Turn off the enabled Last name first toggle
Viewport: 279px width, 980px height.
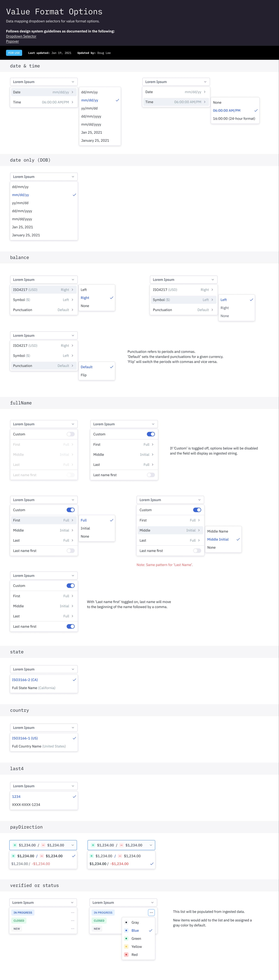pyautogui.click(x=71, y=626)
